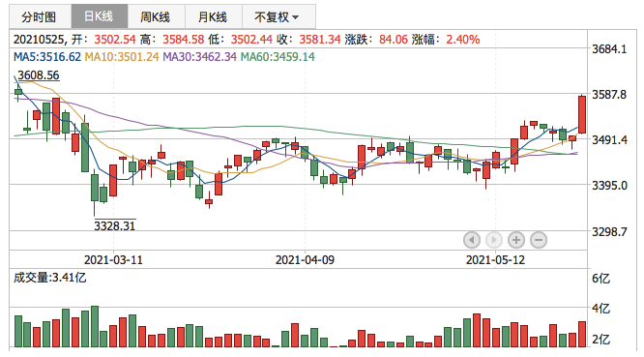Click the 2亿 volume axis label

click(600, 340)
